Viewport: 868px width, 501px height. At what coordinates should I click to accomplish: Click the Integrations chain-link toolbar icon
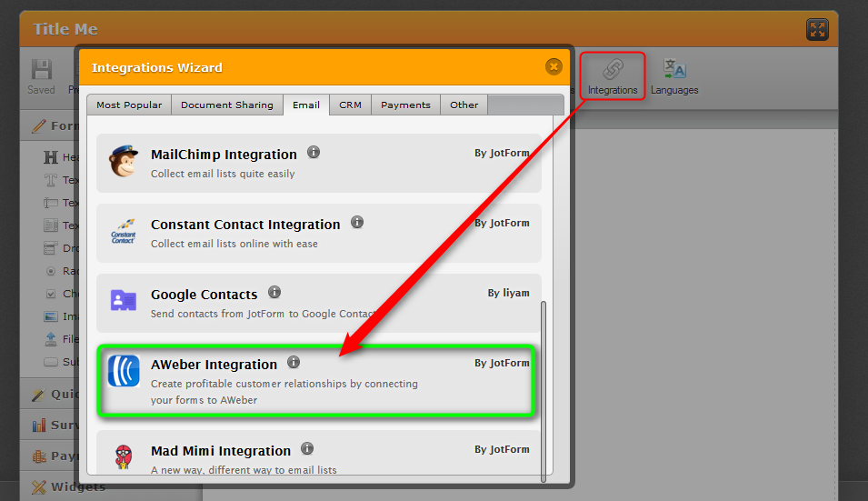613,70
